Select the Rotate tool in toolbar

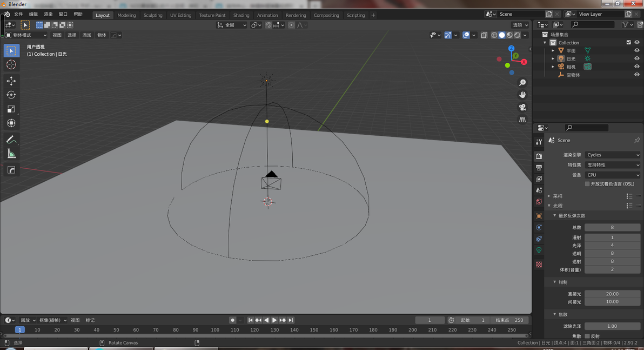[x=11, y=95]
